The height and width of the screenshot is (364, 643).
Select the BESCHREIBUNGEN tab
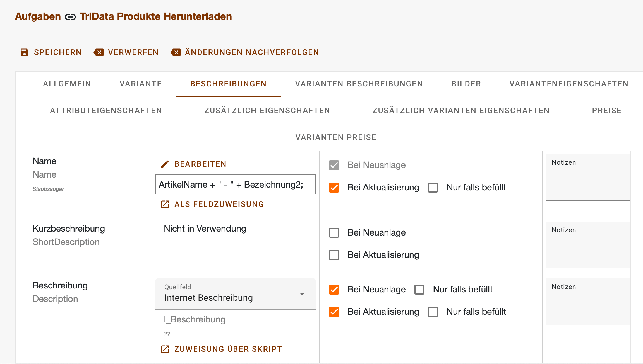coord(228,84)
